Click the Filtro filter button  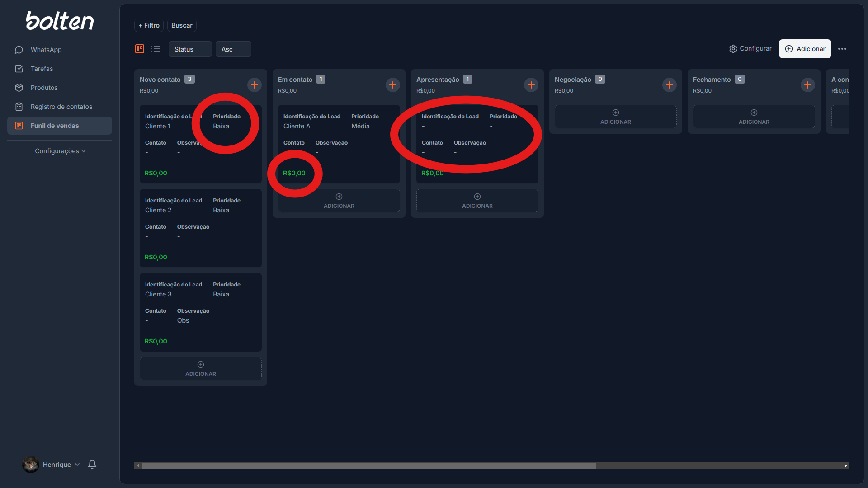tap(148, 25)
